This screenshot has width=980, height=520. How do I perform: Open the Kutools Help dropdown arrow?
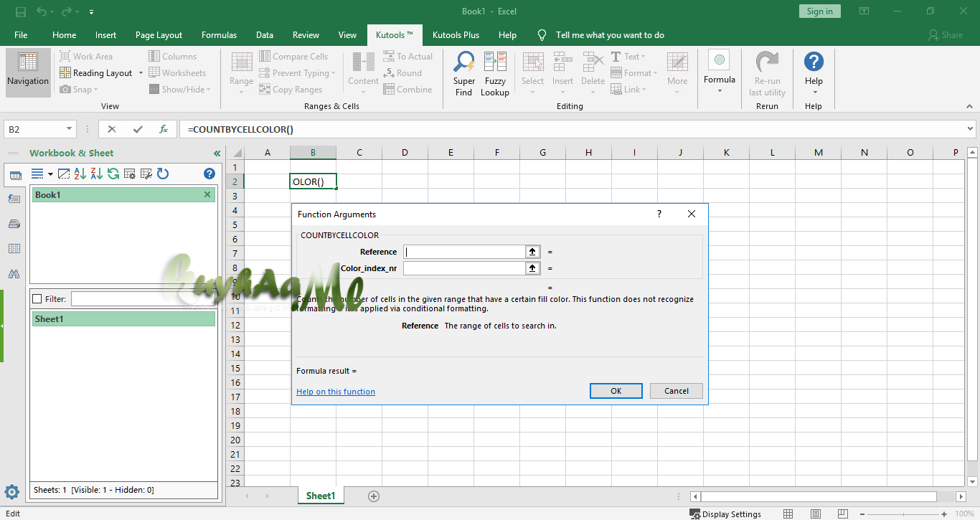pyautogui.click(x=814, y=92)
